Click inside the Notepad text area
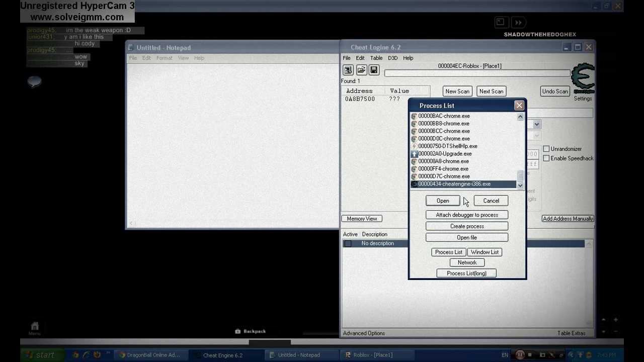This screenshot has height=362, width=644. click(x=232, y=141)
